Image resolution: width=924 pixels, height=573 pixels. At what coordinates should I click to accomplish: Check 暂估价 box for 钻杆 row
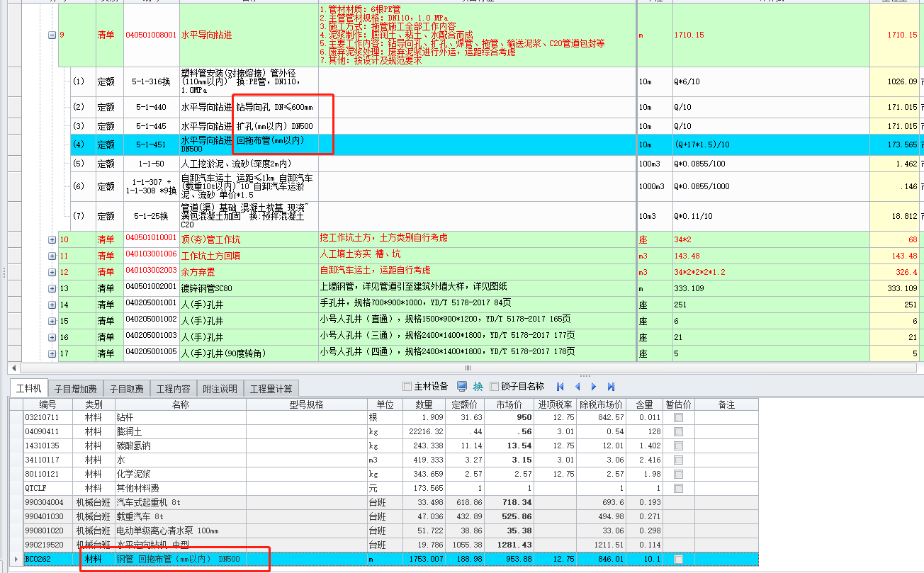coord(679,418)
